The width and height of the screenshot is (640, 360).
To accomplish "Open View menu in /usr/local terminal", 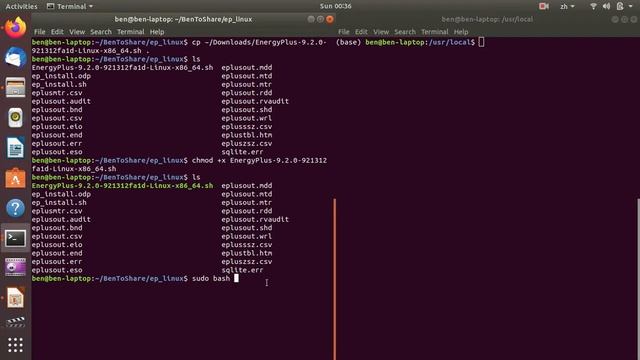I will click(x=381, y=32).
